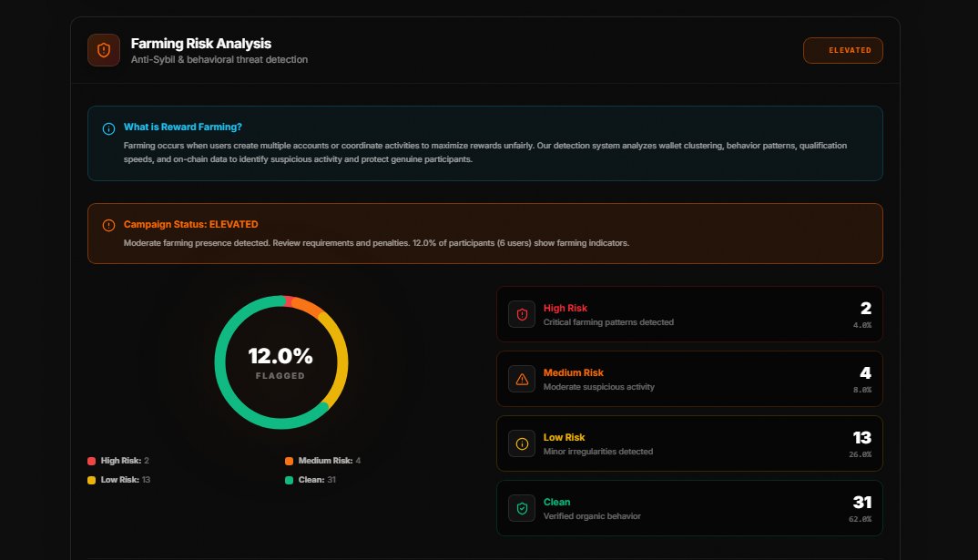Click the orange shield icon beside Farming Risk Analysis
This screenshot has width=978, height=560.
104,50
